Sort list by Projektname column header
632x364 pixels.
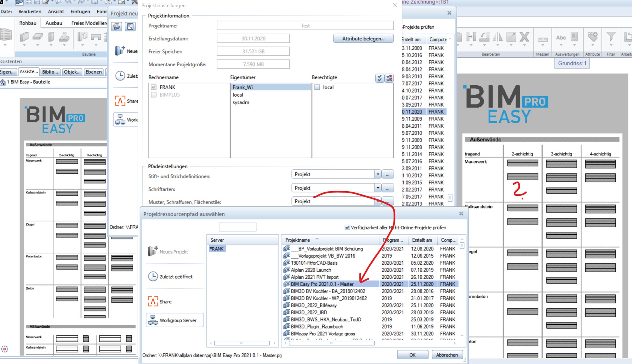coord(298,240)
